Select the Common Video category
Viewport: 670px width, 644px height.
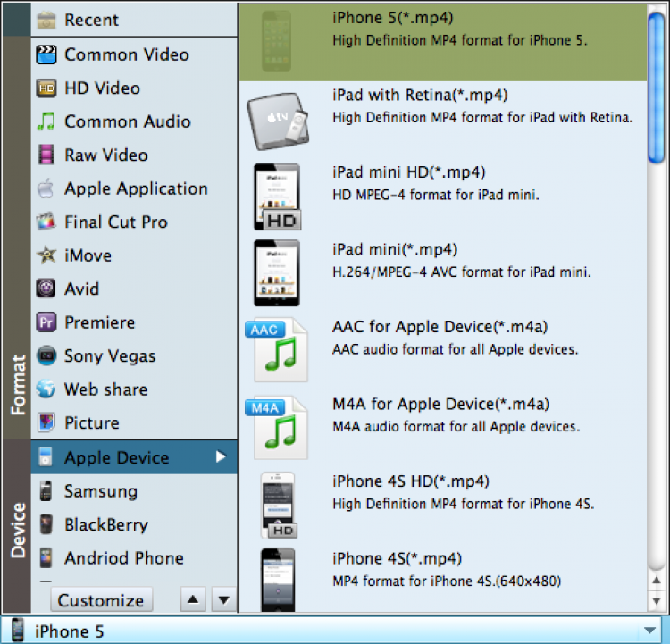pyautogui.click(x=134, y=54)
